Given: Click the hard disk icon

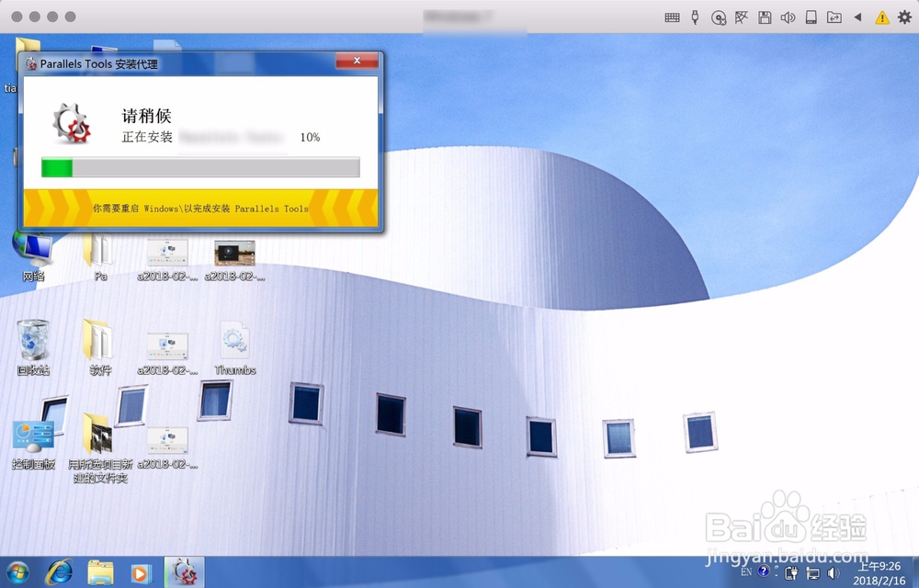Looking at the screenshot, I should pos(811,17).
